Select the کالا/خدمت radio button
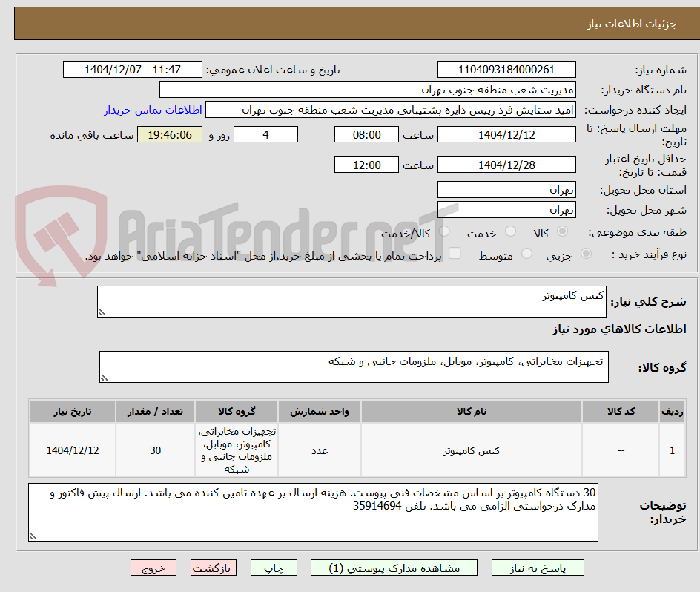This screenshot has height=592, width=700. (x=444, y=231)
